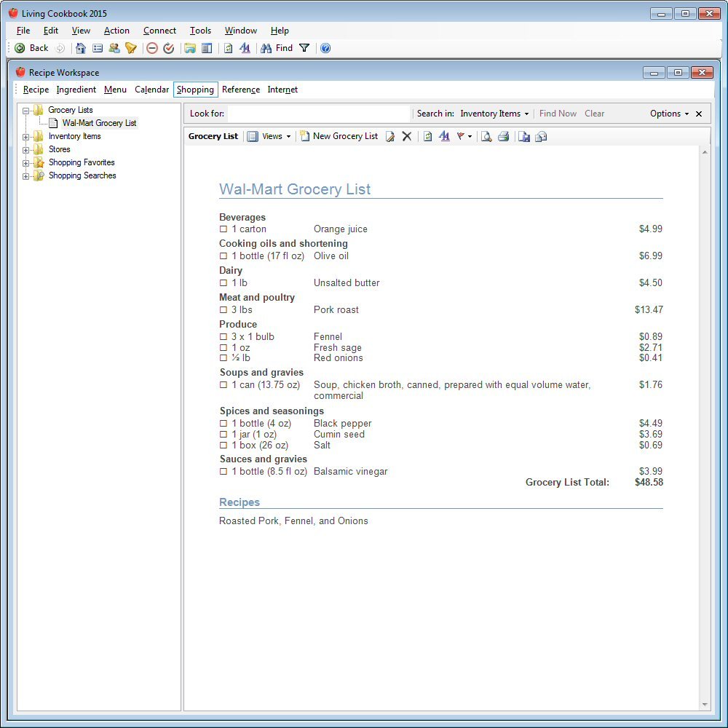Click the New Grocery List page icon
This screenshot has width=728, height=728.
tap(304, 136)
